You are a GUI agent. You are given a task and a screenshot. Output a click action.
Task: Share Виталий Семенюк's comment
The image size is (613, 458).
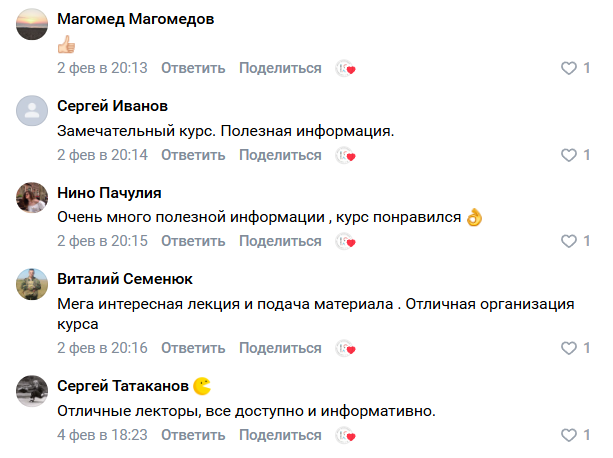pos(280,348)
